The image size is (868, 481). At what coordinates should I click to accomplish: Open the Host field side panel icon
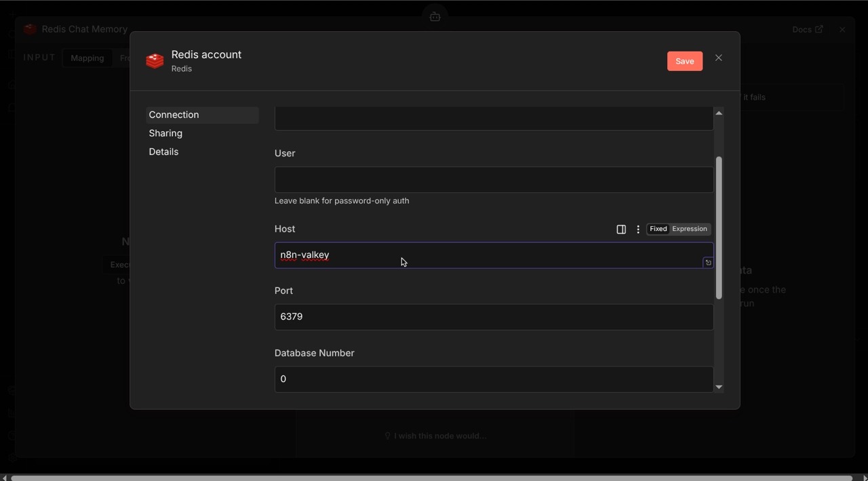(620, 230)
